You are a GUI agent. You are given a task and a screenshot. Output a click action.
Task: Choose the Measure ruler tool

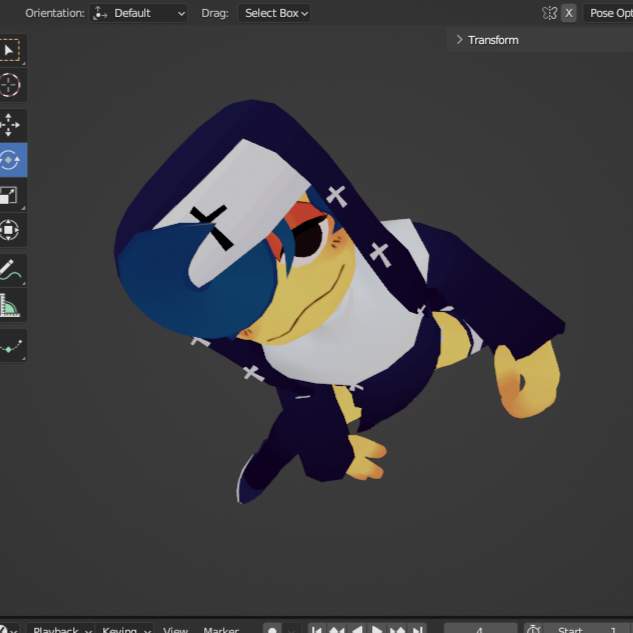(x=11, y=305)
